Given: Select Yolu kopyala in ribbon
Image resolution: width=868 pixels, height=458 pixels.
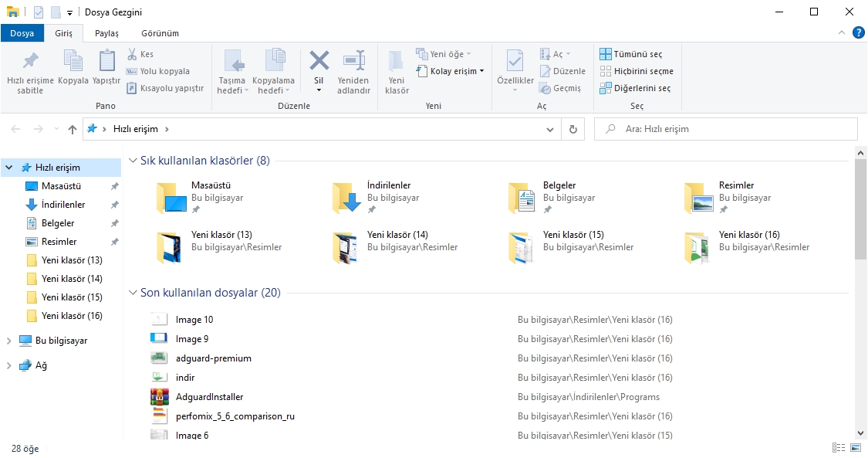Looking at the screenshot, I should tap(158, 71).
